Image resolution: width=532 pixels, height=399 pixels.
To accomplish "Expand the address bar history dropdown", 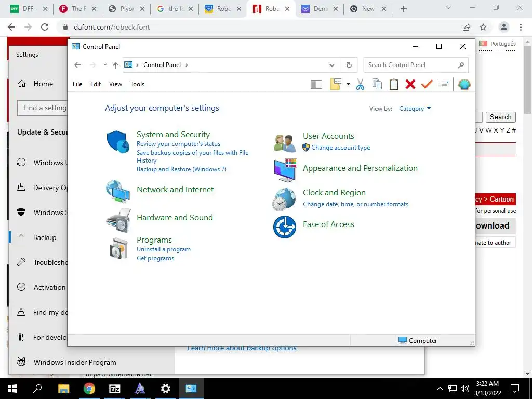I will point(332,65).
